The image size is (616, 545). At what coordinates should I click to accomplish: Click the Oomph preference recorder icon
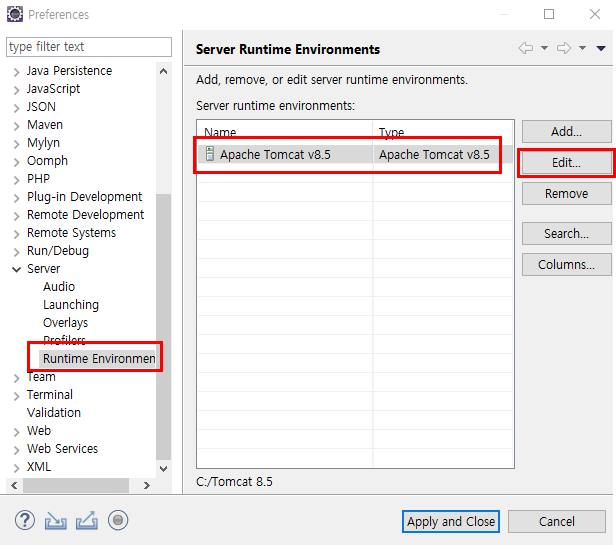pos(118,520)
